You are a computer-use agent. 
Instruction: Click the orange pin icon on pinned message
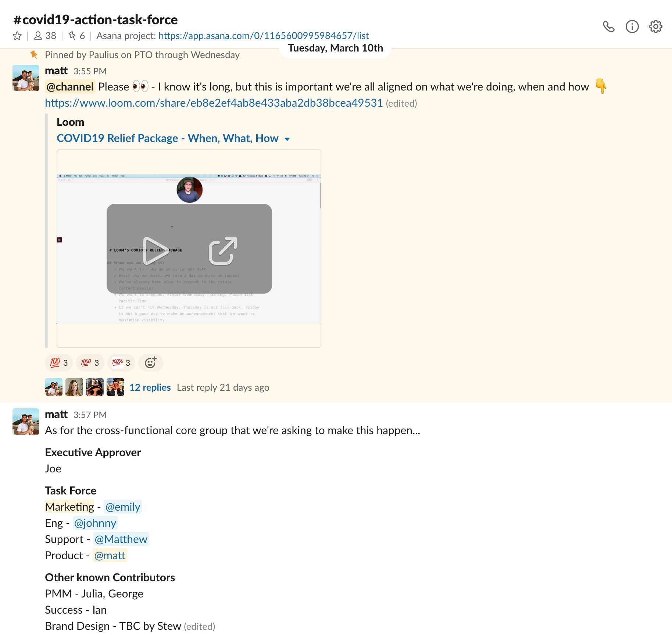point(34,55)
